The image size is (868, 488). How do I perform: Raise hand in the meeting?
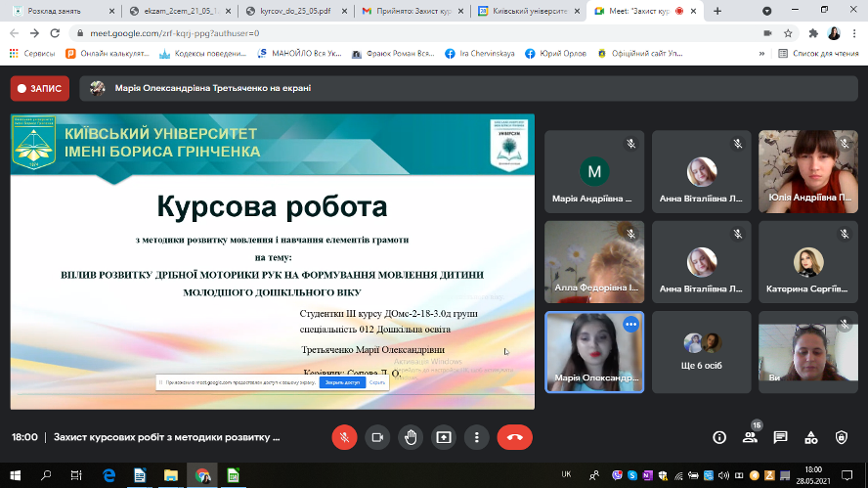click(411, 437)
